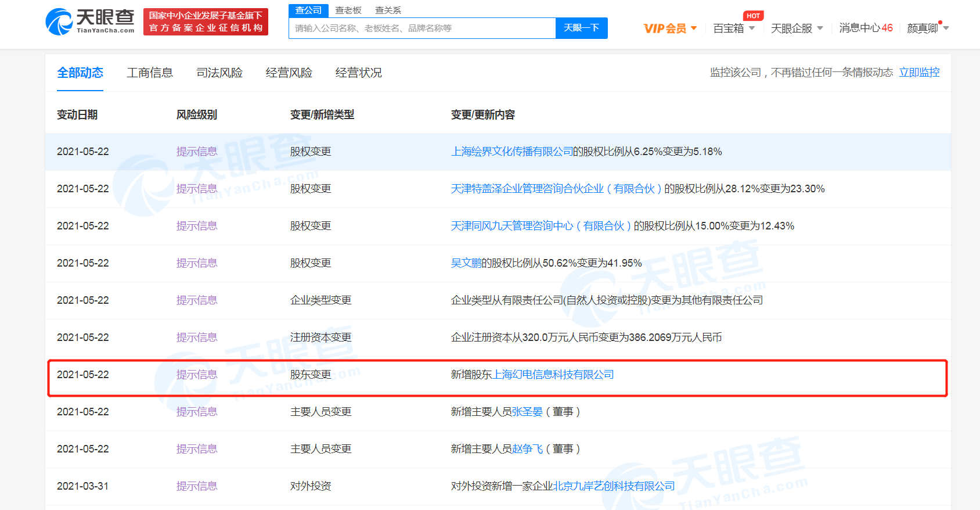Open 消息中心 notifications

(865, 28)
